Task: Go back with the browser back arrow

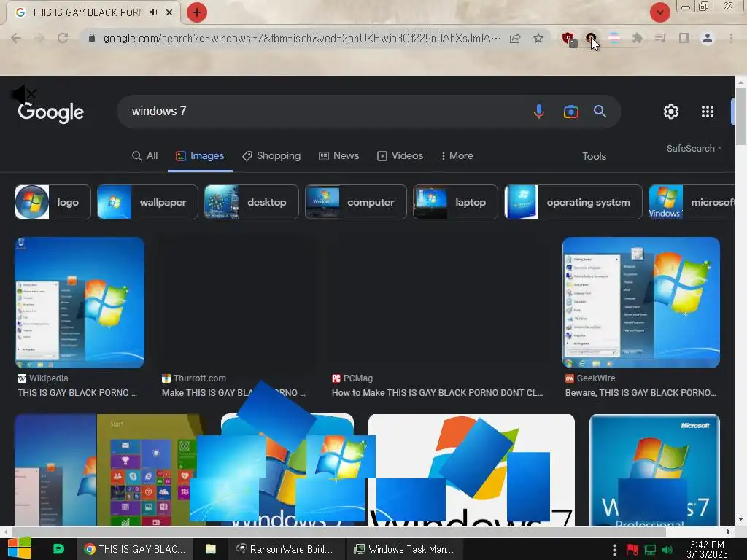Action: point(16,38)
